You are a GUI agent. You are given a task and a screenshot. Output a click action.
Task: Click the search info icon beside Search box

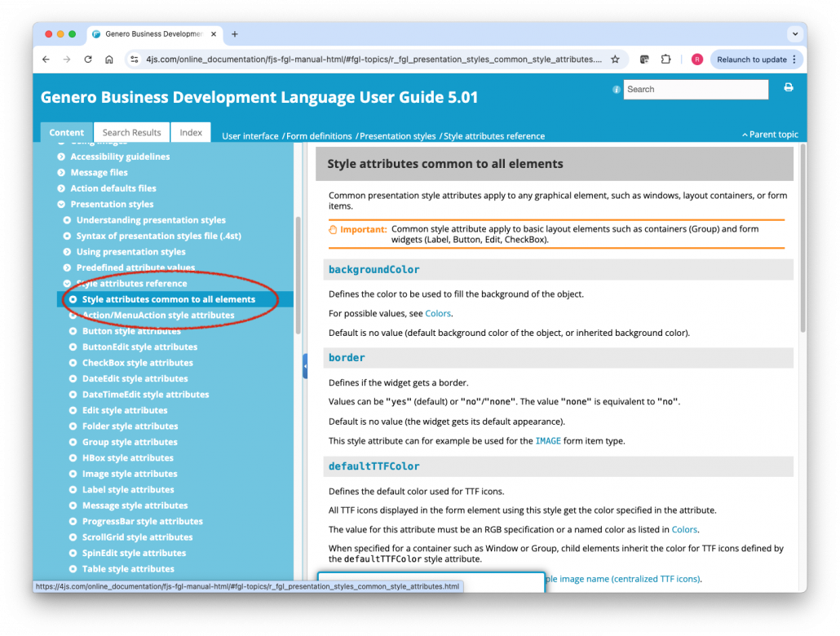616,90
